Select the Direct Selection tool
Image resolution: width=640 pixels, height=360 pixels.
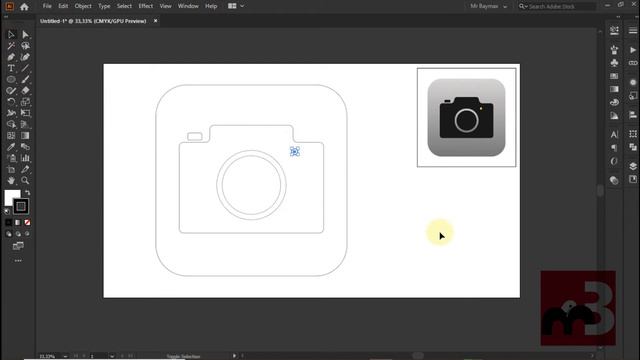[25, 35]
